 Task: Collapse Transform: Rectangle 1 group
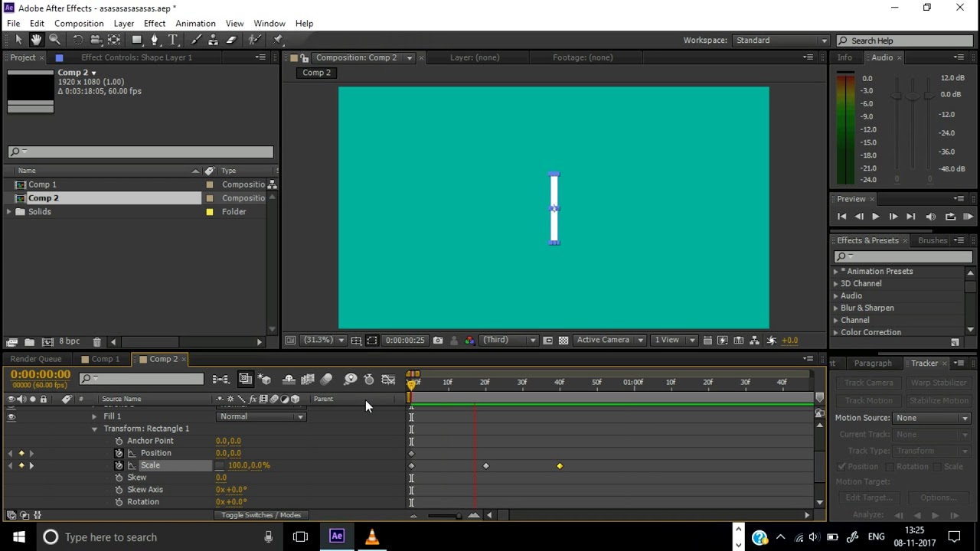point(94,429)
